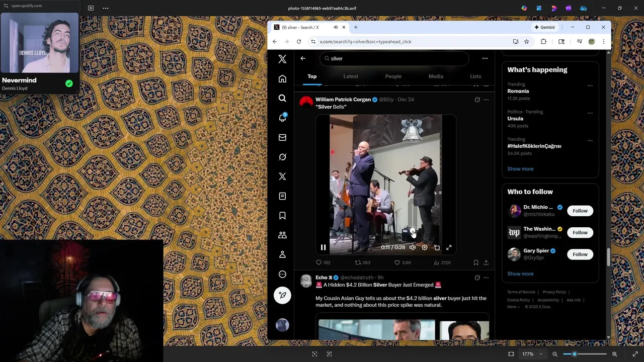Open options for #HalefKöklerinÇağrısı trend

[x=590, y=140]
